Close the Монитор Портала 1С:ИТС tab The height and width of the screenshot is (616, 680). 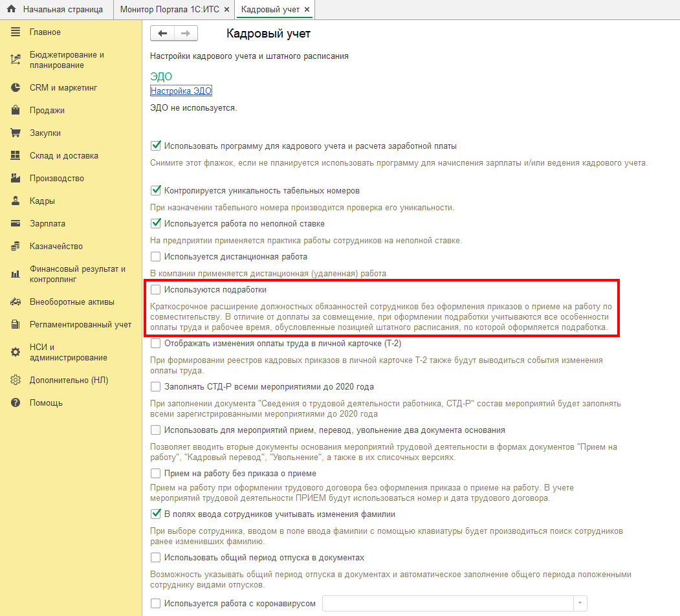226,10
